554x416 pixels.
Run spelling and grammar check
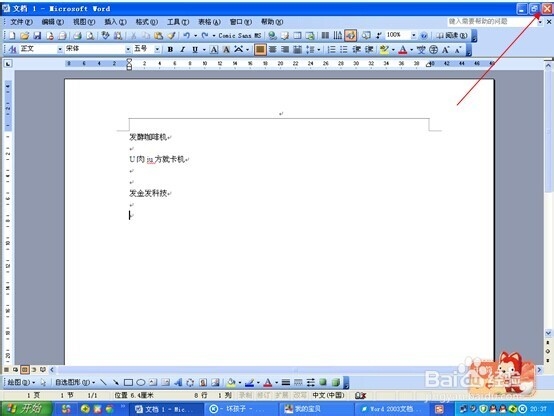(x=105, y=35)
